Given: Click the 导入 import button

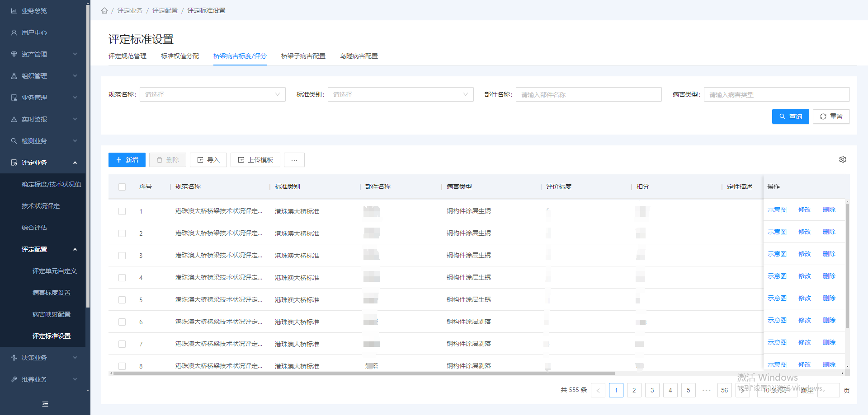Looking at the screenshot, I should click(208, 160).
